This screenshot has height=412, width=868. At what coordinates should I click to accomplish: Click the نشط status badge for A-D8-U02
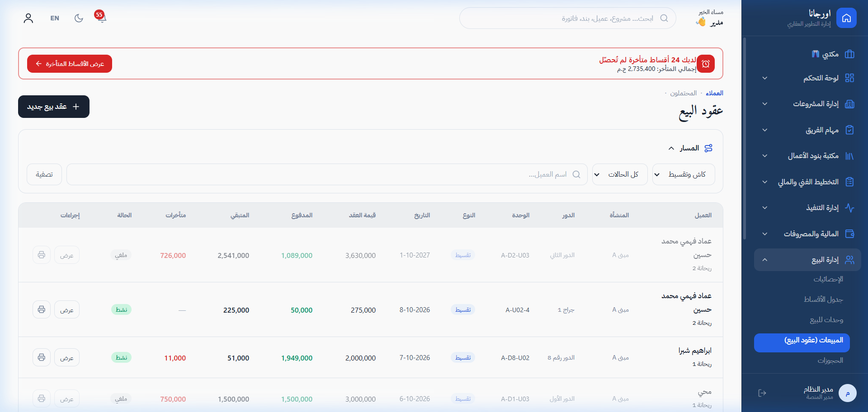coord(121,357)
